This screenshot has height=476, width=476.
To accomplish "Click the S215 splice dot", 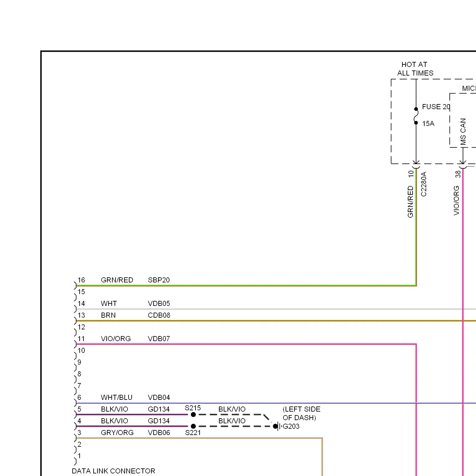I will coord(193,415).
